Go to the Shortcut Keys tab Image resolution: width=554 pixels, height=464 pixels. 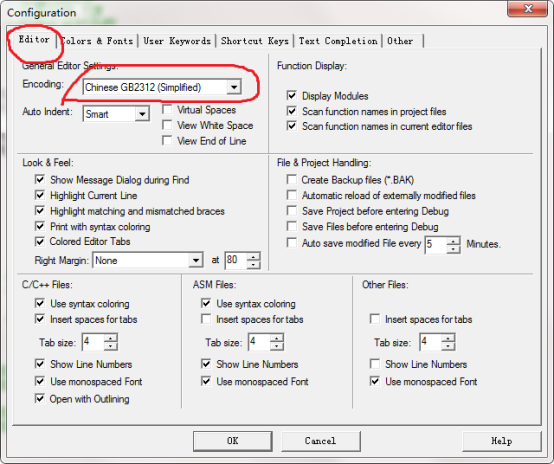point(255,41)
